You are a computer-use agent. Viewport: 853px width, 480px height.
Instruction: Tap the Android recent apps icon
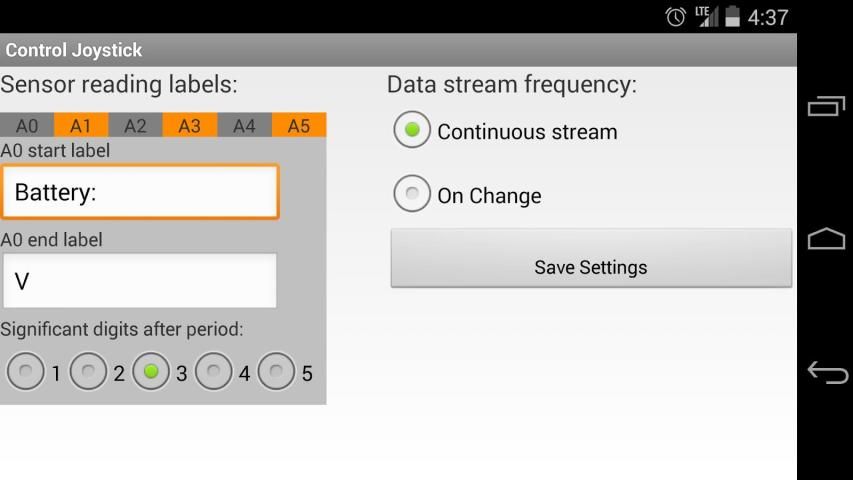826,106
